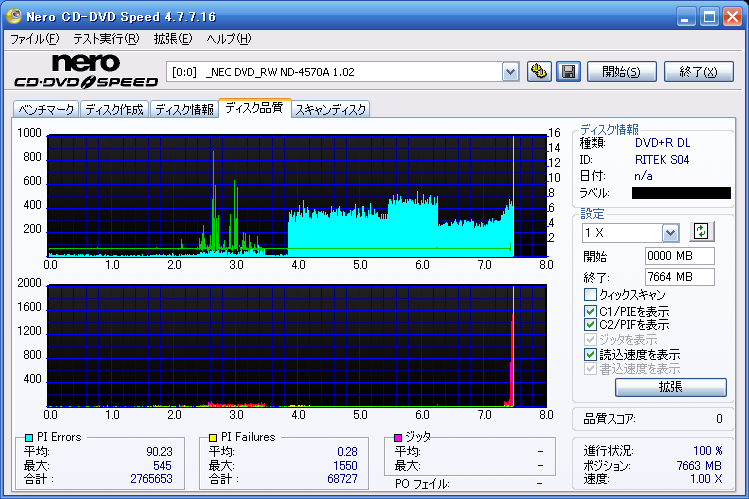The image size is (749, 499).
Task: Click the drive options icon beside drive selector
Action: tap(539, 72)
